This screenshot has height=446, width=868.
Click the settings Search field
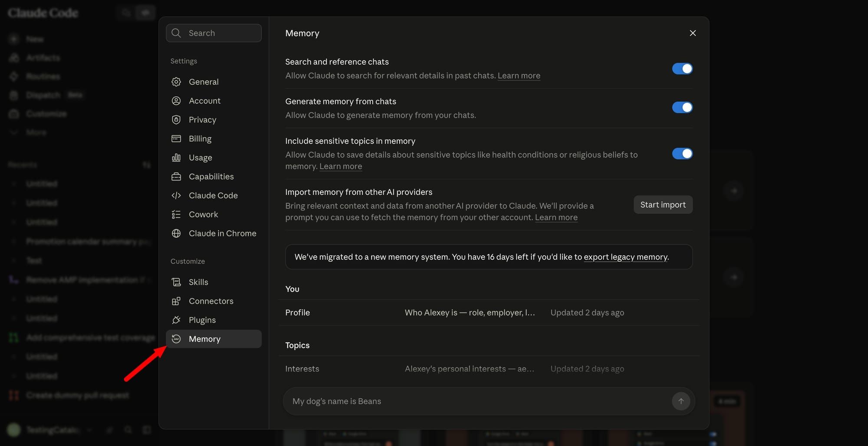tap(214, 33)
